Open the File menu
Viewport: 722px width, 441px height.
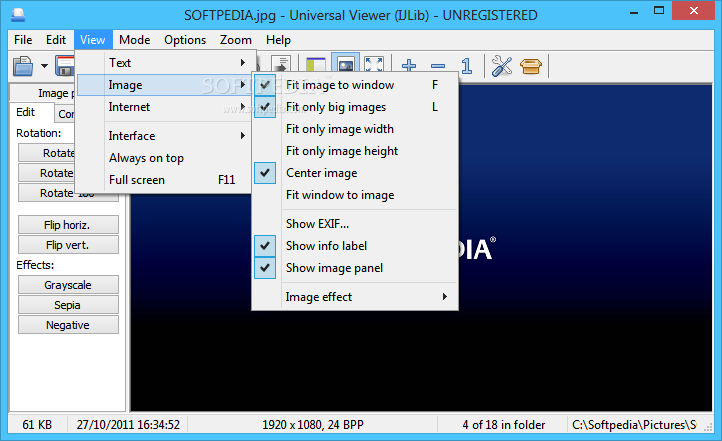pyautogui.click(x=23, y=40)
